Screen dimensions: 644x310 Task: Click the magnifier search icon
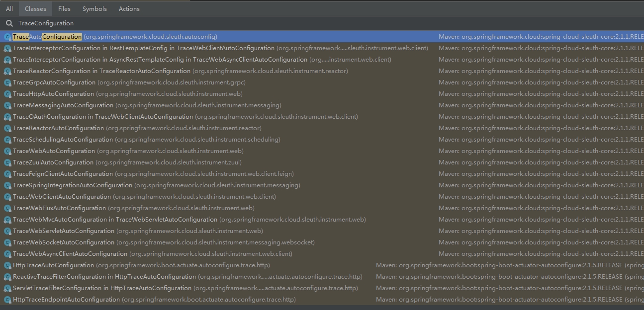[9, 23]
